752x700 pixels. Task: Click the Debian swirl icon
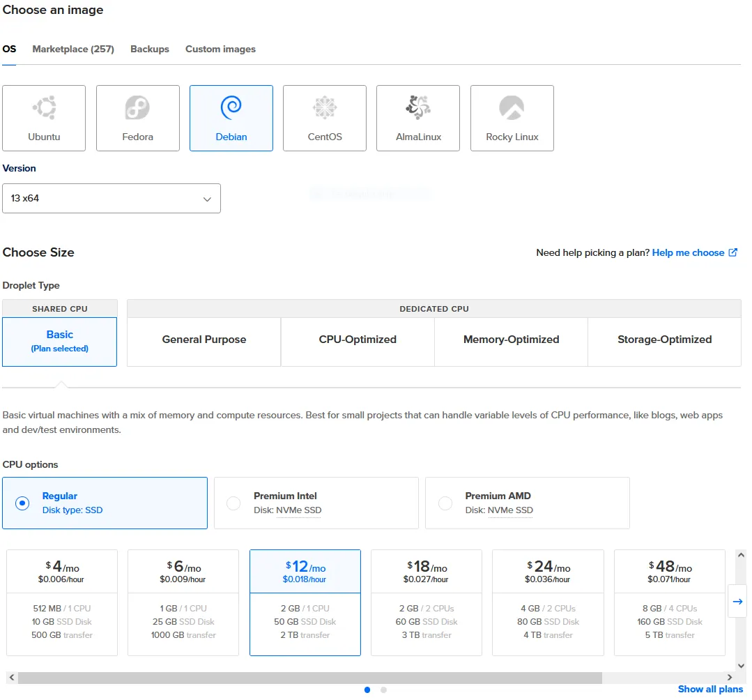click(231, 107)
